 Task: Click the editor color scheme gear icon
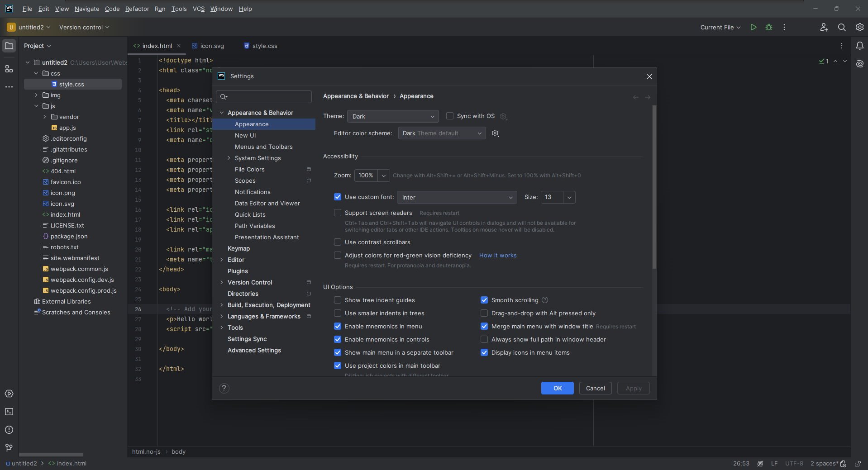(496, 133)
